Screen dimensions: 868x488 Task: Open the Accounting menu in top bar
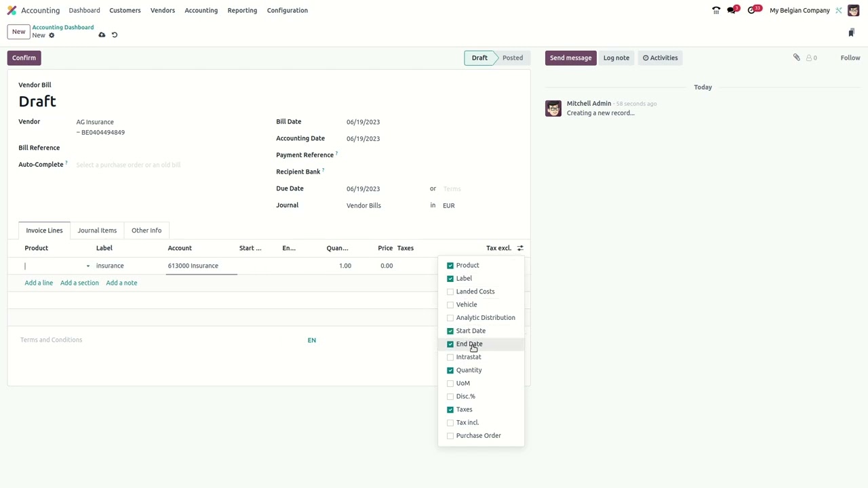pyautogui.click(x=201, y=10)
